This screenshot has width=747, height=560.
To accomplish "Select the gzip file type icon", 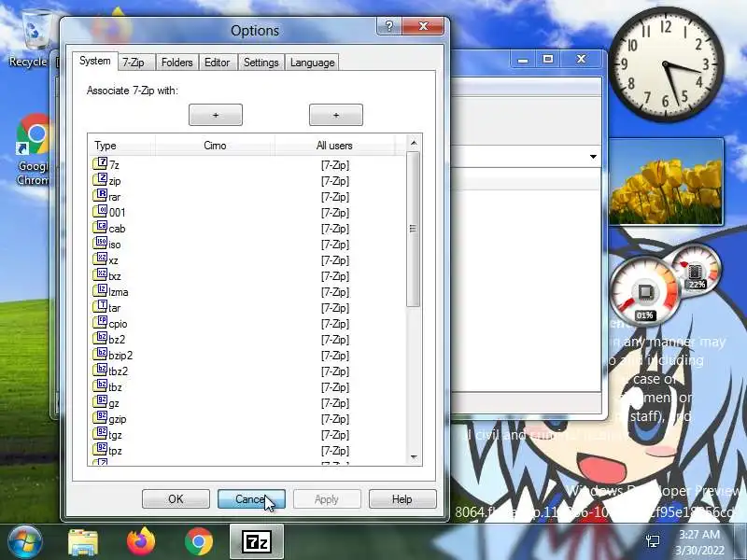I will pyautogui.click(x=100, y=418).
